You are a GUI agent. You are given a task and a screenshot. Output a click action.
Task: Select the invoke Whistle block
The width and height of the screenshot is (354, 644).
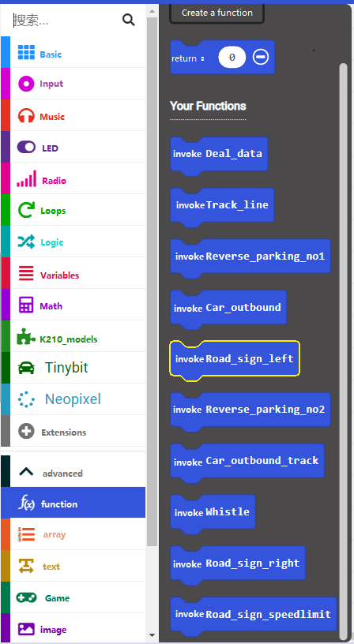pyautogui.click(x=213, y=511)
